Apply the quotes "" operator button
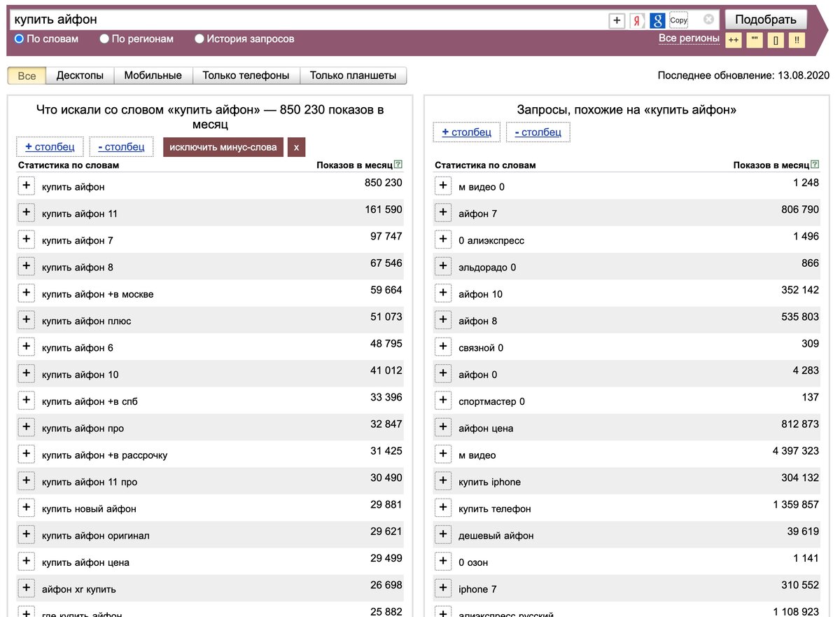Screen dimensions: 840x617 755,40
